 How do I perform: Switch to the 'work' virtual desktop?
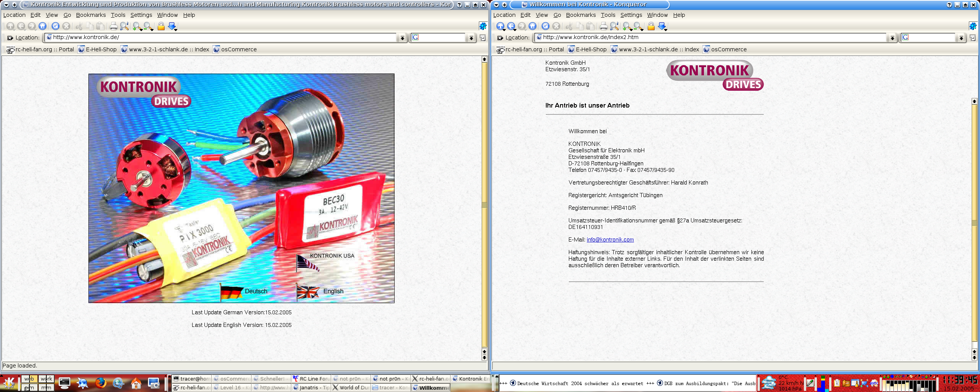click(46, 379)
